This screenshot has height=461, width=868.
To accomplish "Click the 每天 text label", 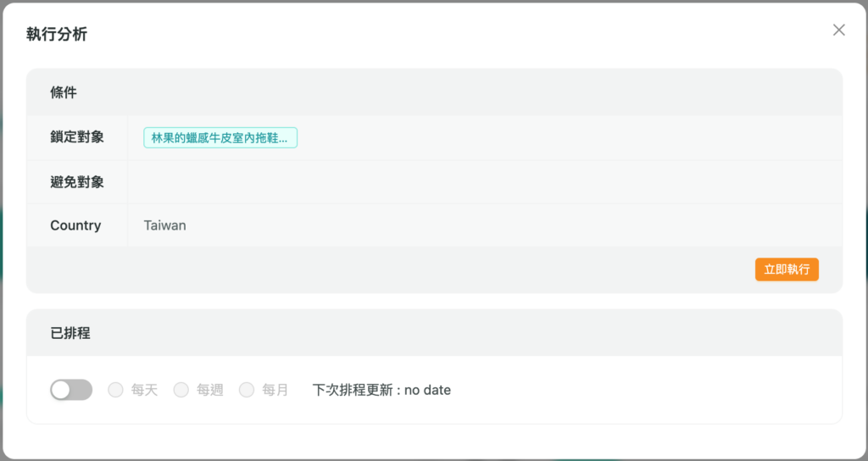I will [144, 390].
